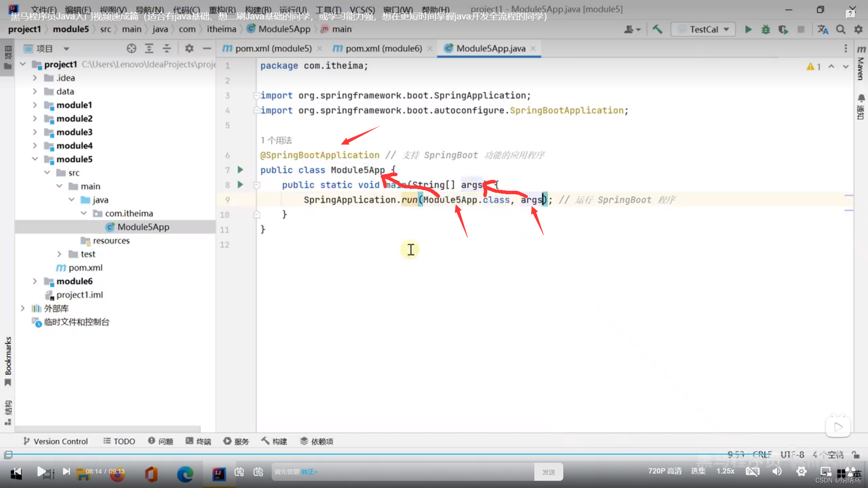Change the 1.25x playback speed
Screen dimensions: 868x488
coord(725,471)
